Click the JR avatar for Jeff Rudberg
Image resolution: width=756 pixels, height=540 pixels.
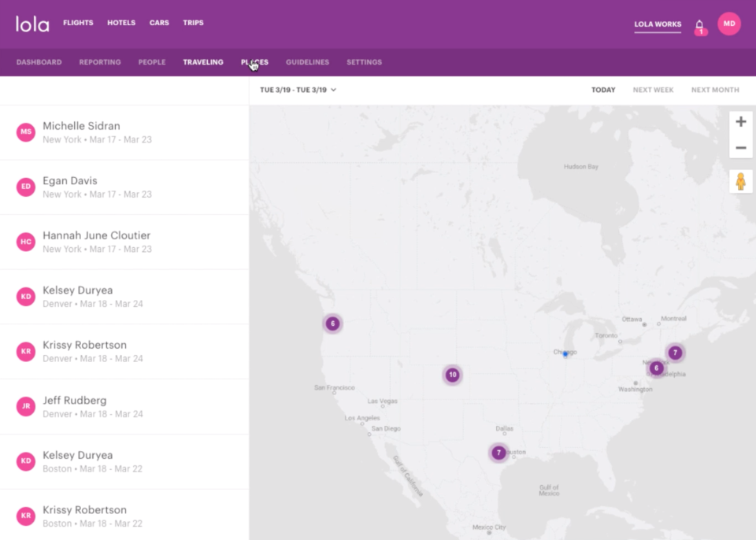(26, 406)
